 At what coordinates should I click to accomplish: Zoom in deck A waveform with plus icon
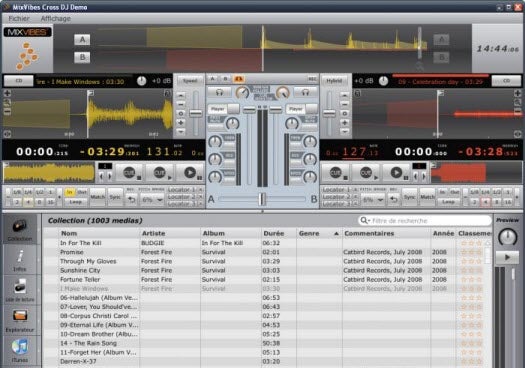(7, 93)
